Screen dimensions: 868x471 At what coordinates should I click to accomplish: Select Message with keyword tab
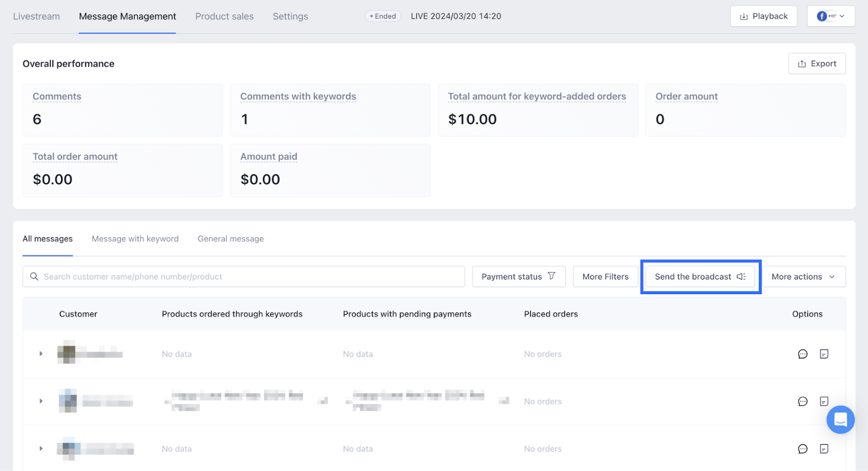click(x=135, y=239)
